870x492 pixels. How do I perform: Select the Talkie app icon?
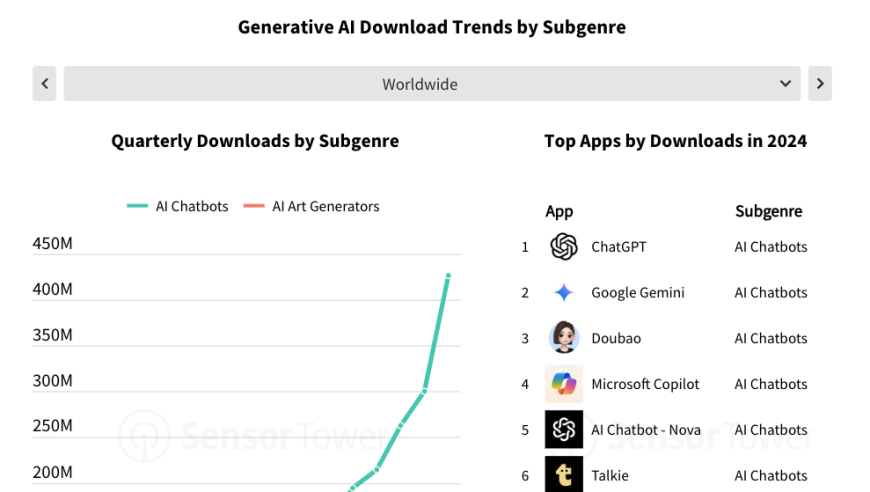point(564,474)
